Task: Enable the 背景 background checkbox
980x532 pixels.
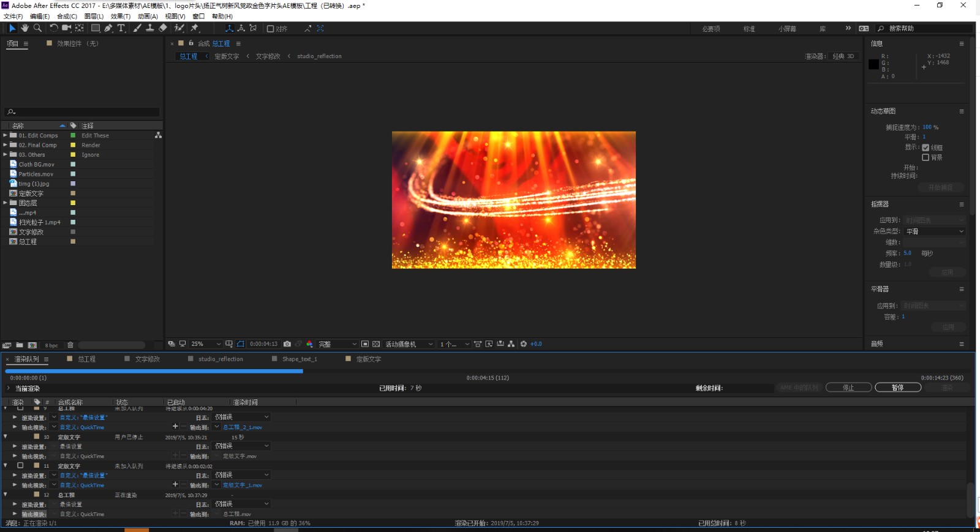Action: 925,157
